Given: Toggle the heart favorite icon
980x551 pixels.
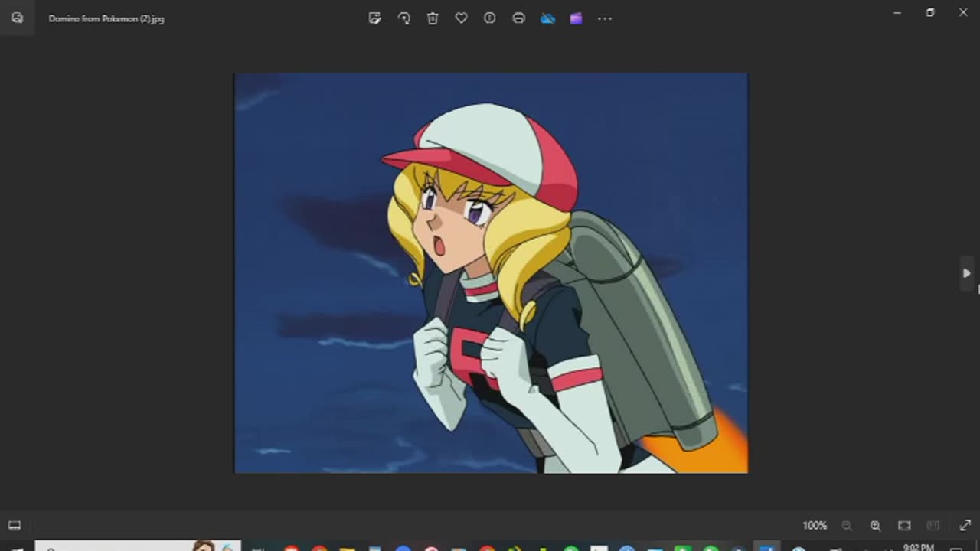Looking at the screenshot, I should tap(461, 18).
